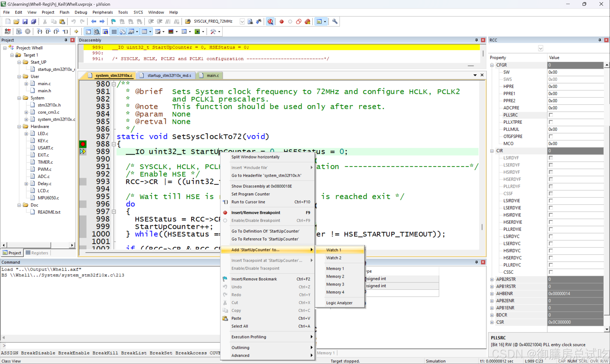Click the PLLMUL value field
The image size is (610, 364).
click(575, 129)
